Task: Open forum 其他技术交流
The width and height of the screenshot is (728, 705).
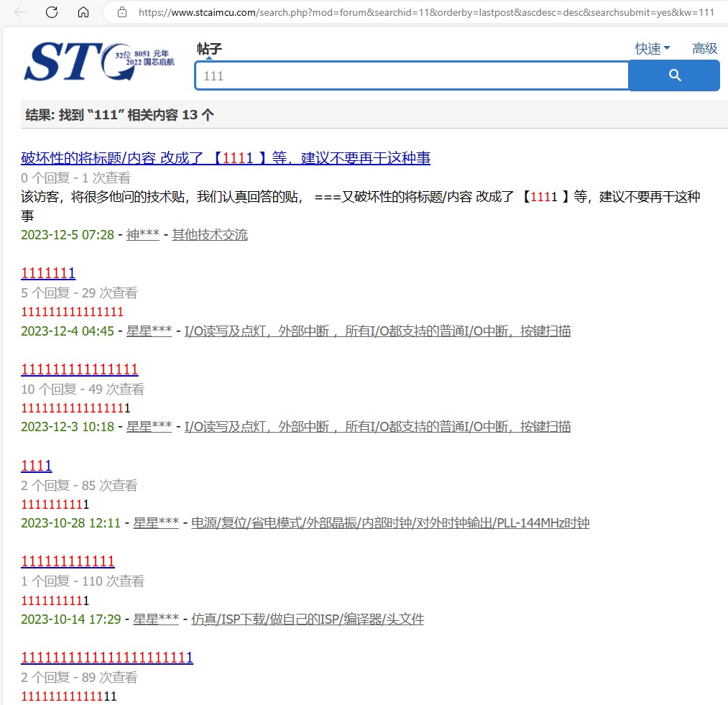Action: click(x=209, y=234)
